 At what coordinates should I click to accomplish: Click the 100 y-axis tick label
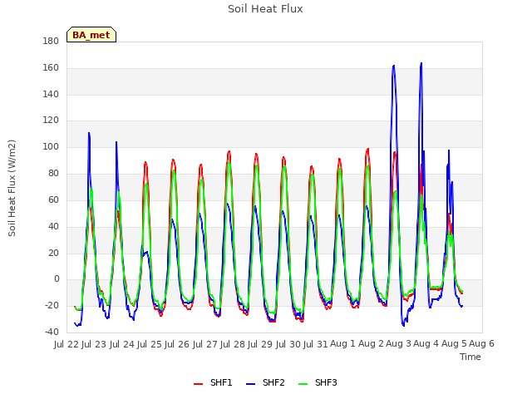coord(51,147)
